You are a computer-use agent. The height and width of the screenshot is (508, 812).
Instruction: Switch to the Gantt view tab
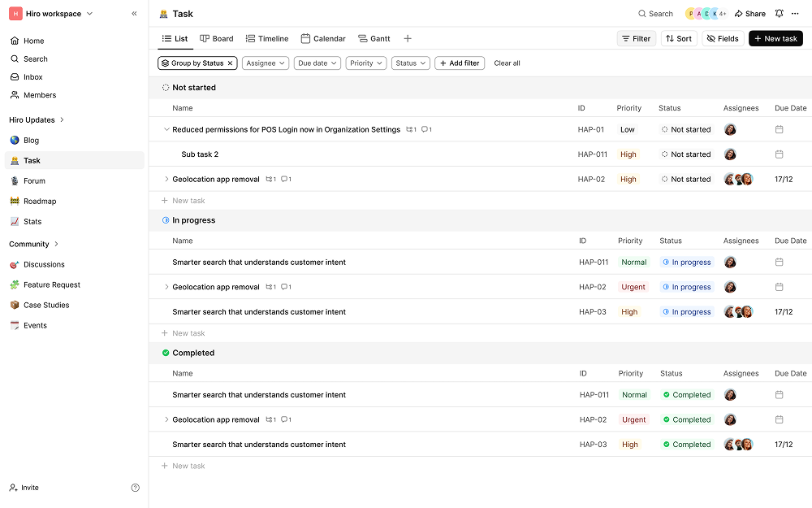point(374,39)
